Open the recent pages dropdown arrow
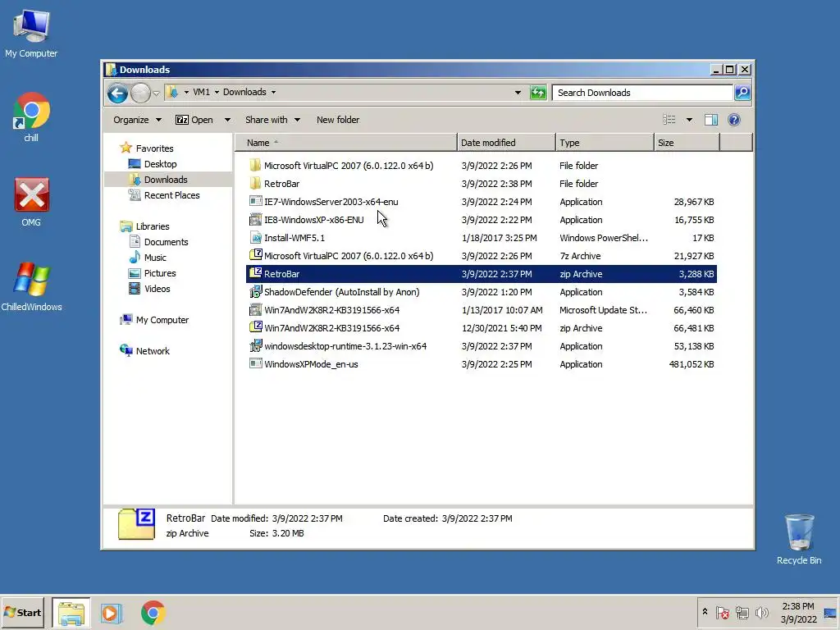The height and width of the screenshot is (630, 840). tap(156, 94)
